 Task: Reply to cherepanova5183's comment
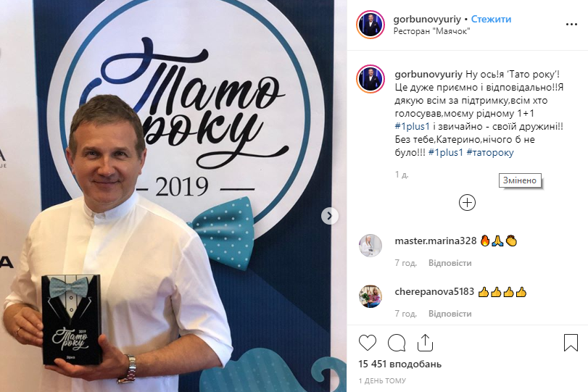click(450, 314)
